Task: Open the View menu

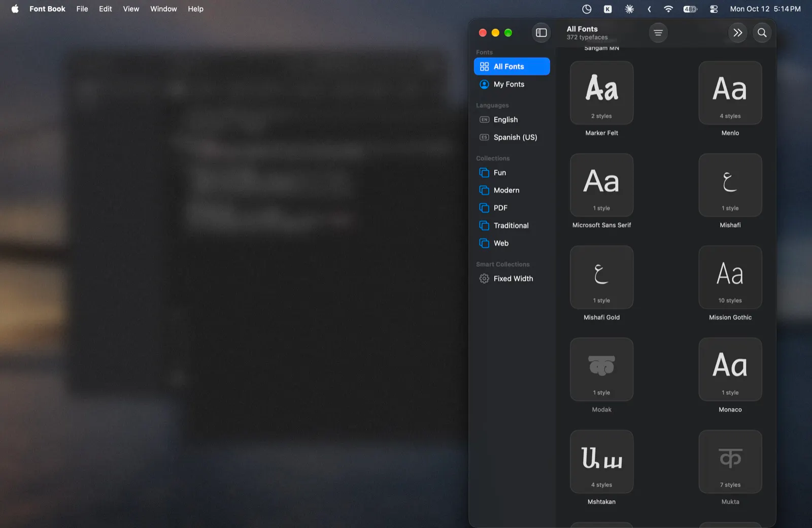Action: click(131, 9)
